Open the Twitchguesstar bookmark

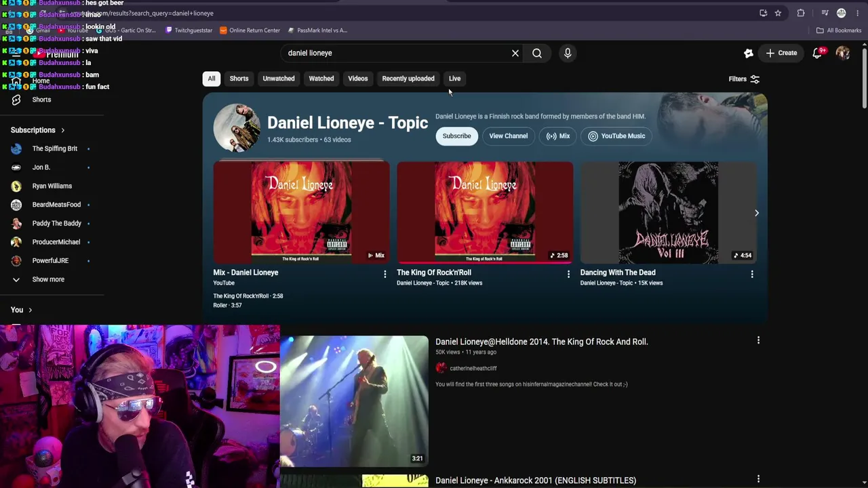[189, 30]
